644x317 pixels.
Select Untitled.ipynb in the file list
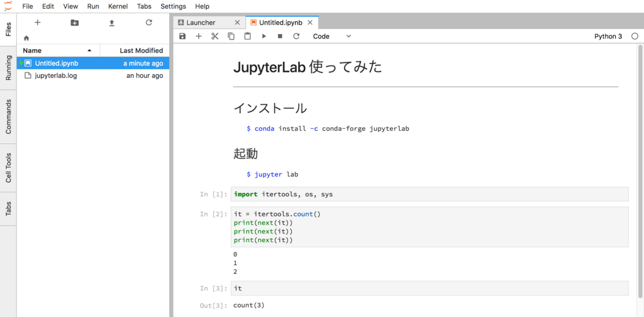93,64
